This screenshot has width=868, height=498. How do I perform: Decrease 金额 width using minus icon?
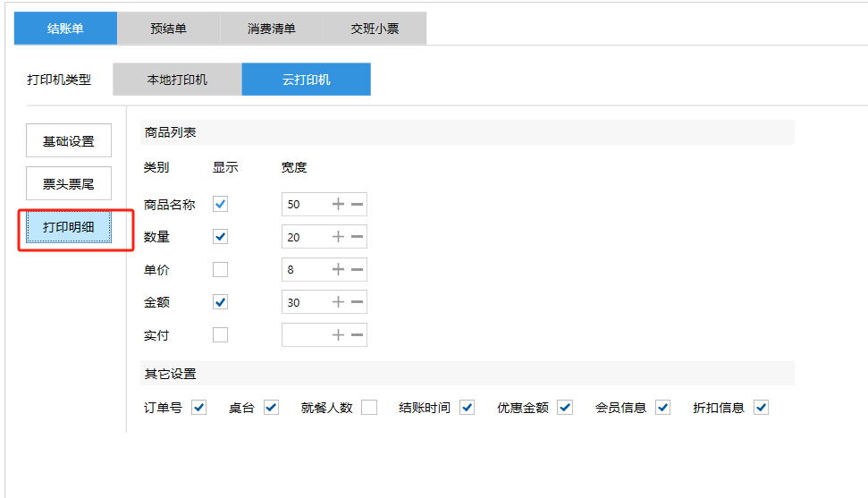(x=357, y=302)
